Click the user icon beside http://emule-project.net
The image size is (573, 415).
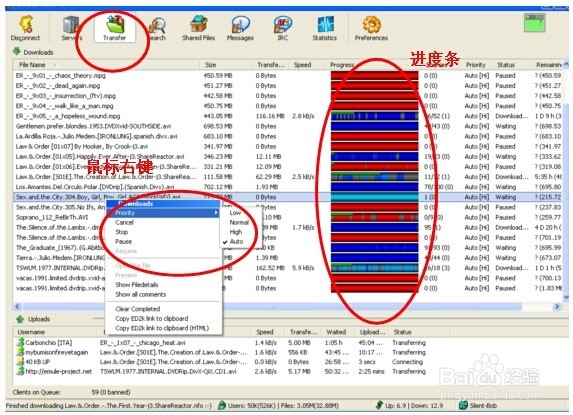point(20,371)
